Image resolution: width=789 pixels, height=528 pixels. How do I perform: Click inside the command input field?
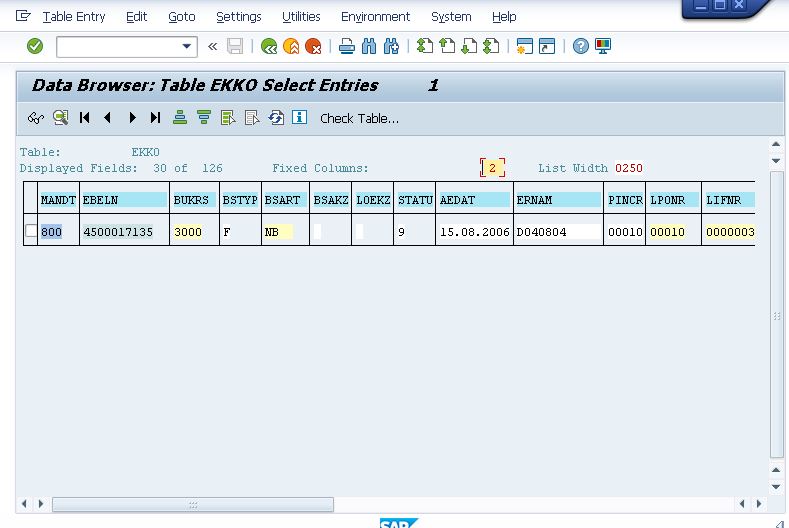coord(119,47)
